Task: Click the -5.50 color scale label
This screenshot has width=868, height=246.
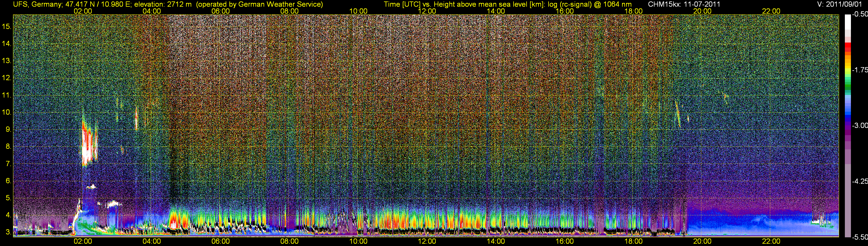Action: click(859, 237)
